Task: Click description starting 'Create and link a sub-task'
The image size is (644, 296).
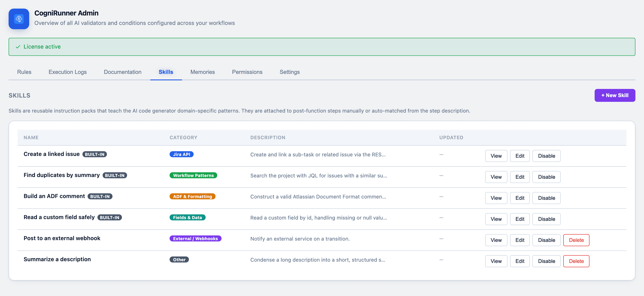Action: 318,155
